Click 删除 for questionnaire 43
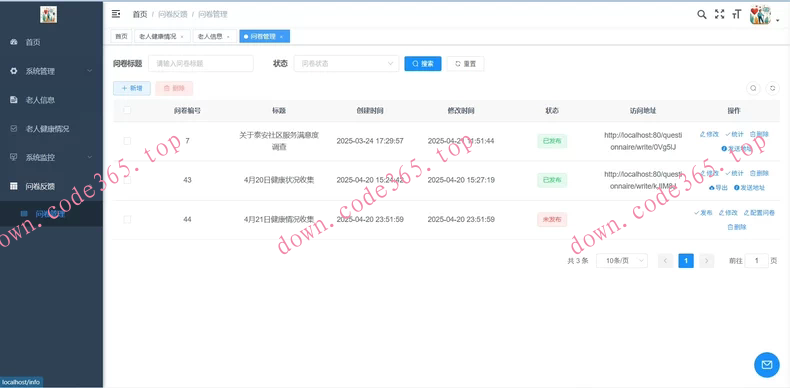The height and width of the screenshot is (388, 790). pos(759,173)
